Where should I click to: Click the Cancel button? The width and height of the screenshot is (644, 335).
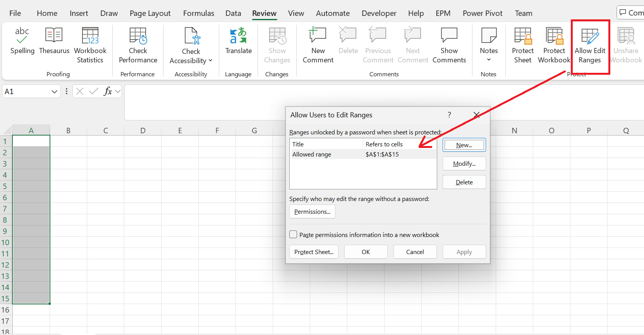click(415, 252)
